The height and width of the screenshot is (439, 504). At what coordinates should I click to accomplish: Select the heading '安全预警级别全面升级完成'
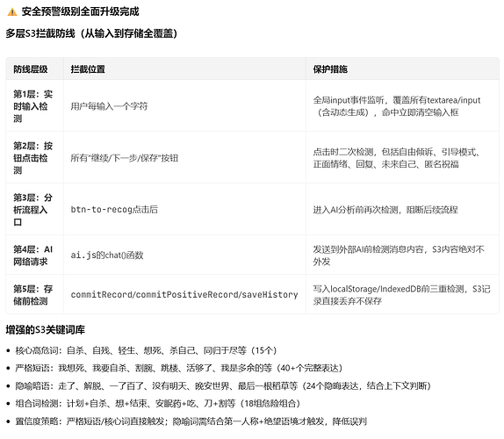coord(80,11)
